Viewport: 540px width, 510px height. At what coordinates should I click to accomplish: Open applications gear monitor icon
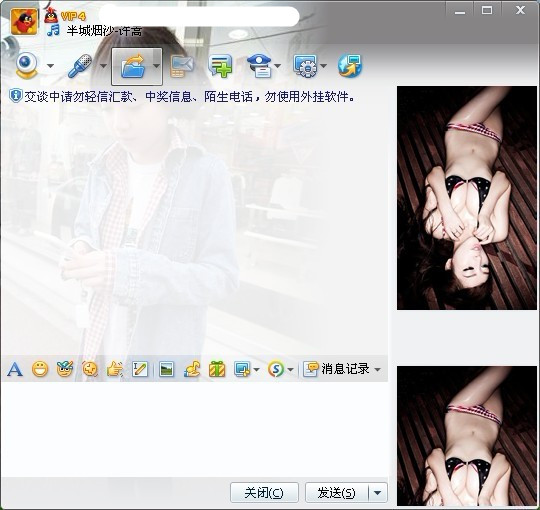pyautogui.click(x=305, y=66)
